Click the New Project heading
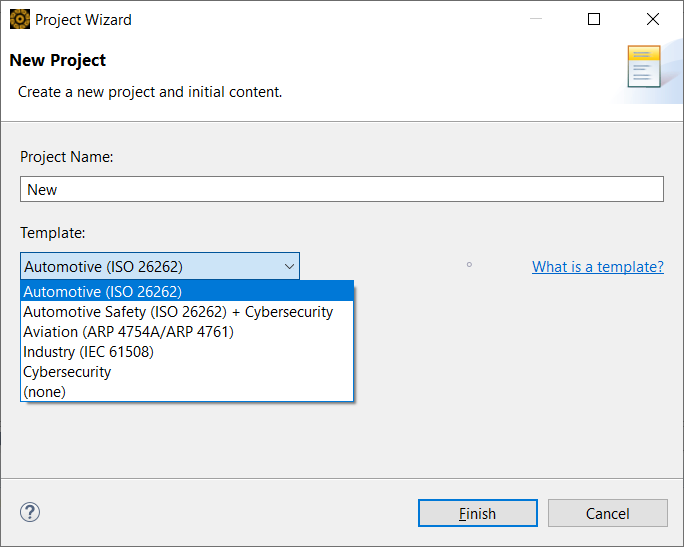The height and width of the screenshot is (547, 684). (x=58, y=60)
